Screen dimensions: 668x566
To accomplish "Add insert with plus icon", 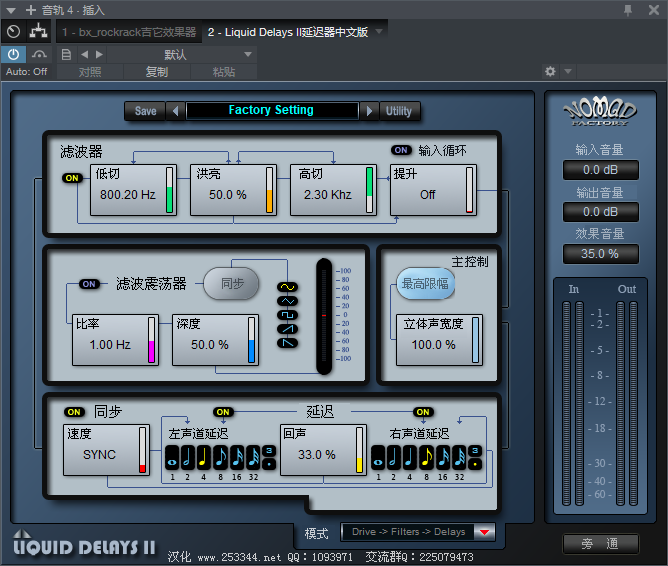I will click(x=31, y=10).
